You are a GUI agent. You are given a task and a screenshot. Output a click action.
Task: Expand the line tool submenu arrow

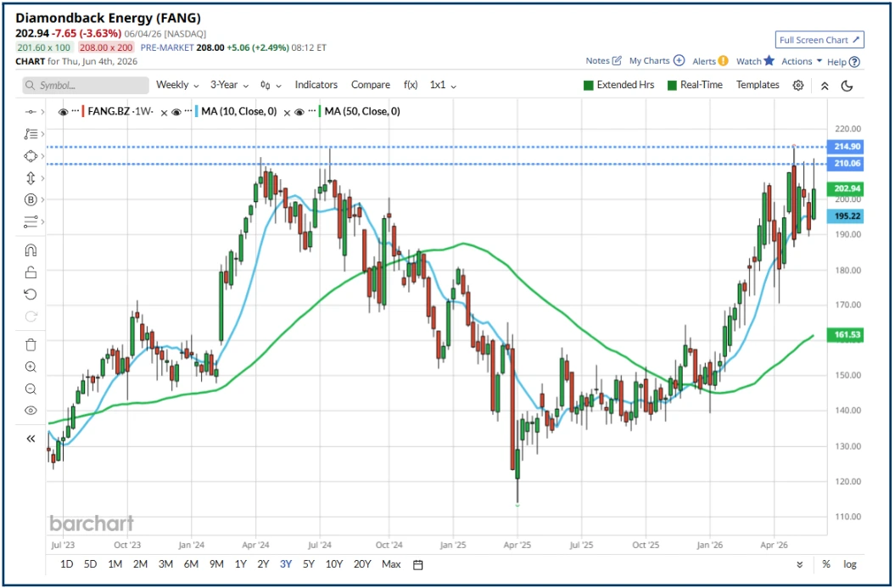(42, 112)
